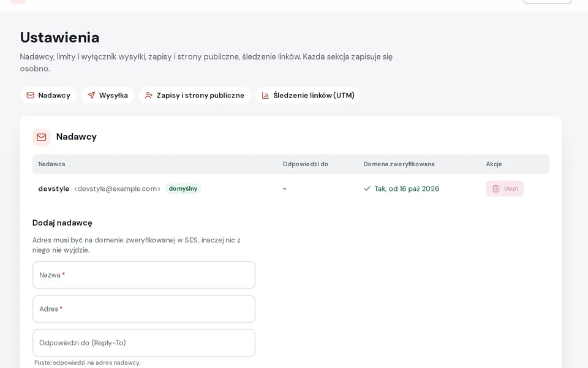Click the 'Nadawca' column header
The width and height of the screenshot is (588, 368).
(51, 164)
